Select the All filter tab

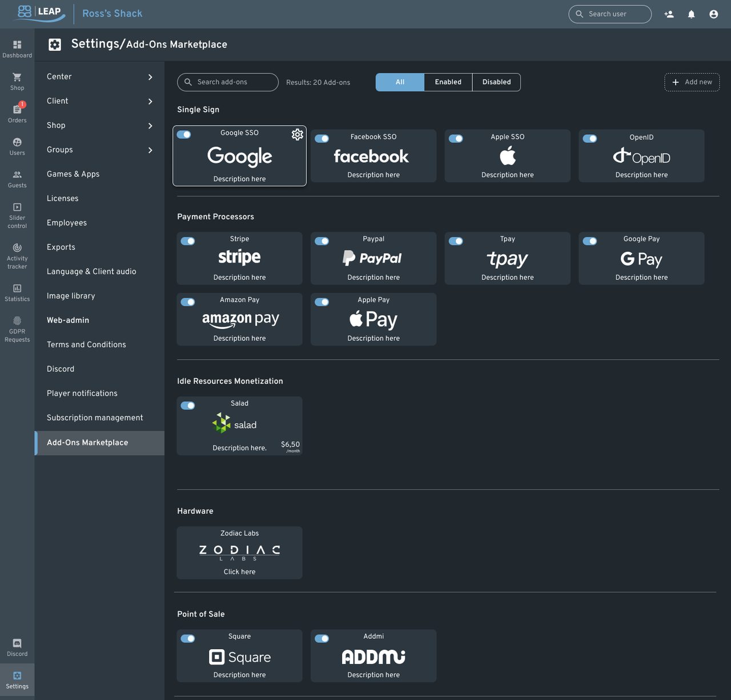tap(400, 82)
